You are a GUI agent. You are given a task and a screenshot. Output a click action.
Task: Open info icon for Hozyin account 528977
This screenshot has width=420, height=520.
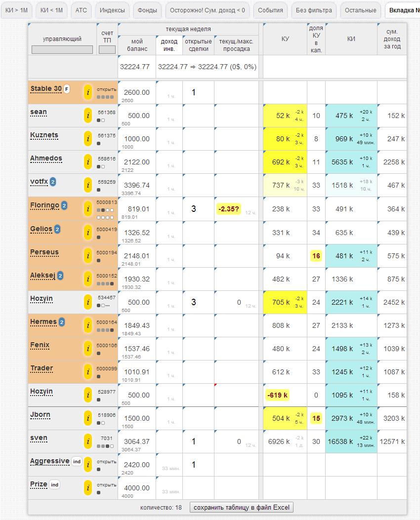[88, 395]
